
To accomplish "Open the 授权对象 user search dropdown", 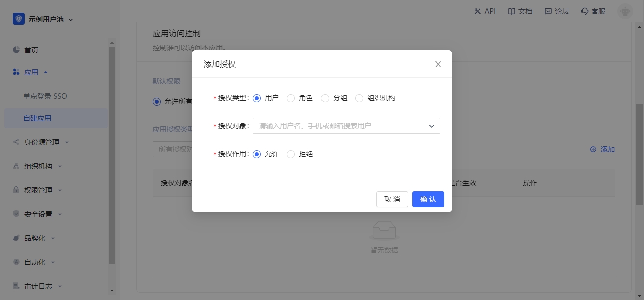I will click(x=346, y=126).
